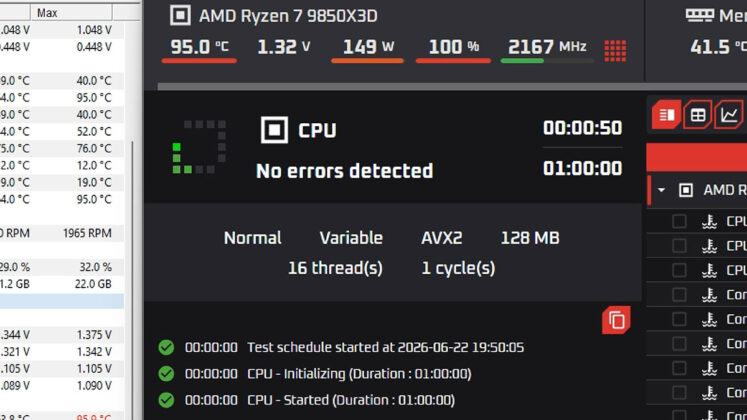The image size is (747, 420).
Task: Switch to the list view icon
Action: point(666,115)
